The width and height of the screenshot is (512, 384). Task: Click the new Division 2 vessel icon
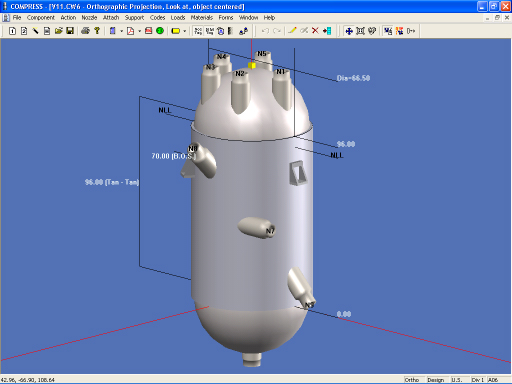(x=24, y=31)
